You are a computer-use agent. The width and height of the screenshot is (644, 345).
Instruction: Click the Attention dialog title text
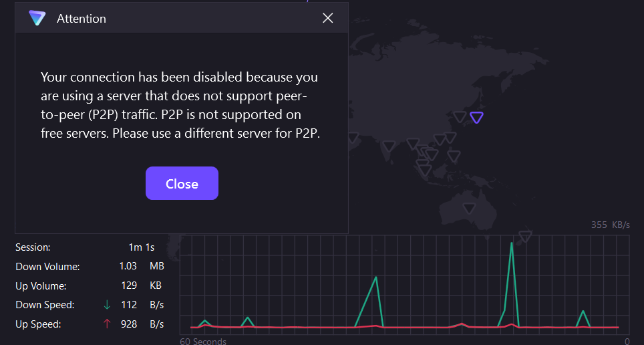click(x=82, y=19)
